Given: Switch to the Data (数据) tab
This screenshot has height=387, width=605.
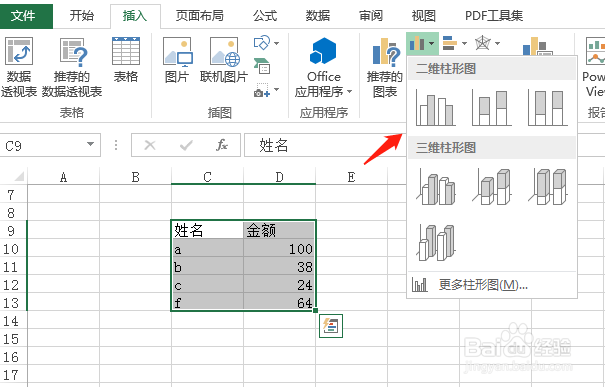Looking at the screenshot, I should 318,15.
